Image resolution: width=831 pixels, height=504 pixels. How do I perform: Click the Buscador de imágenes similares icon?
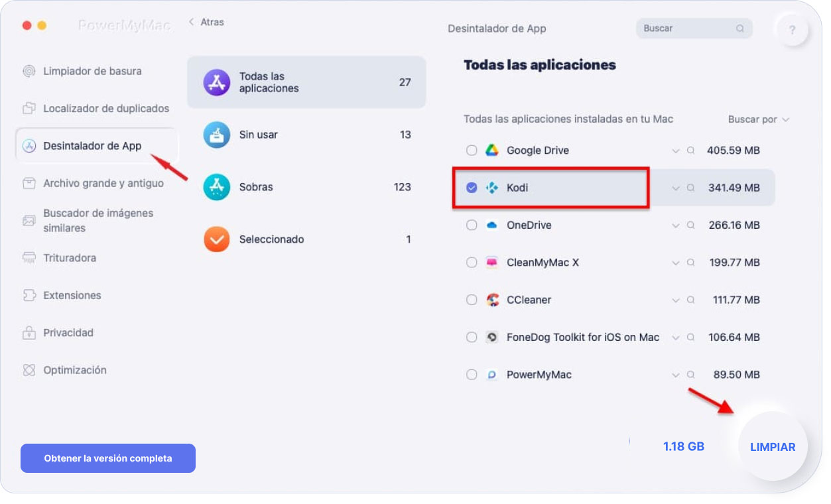pos(29,220)
